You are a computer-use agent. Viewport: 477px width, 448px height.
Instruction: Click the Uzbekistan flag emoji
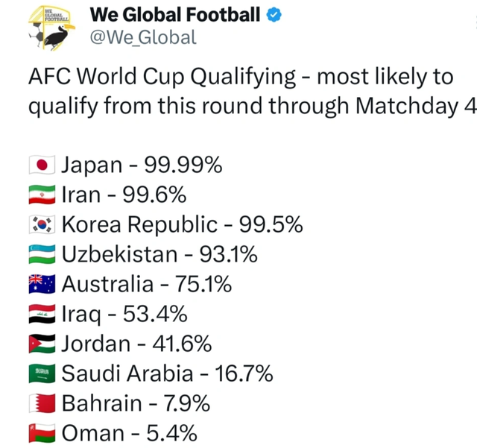pos(42,254)
